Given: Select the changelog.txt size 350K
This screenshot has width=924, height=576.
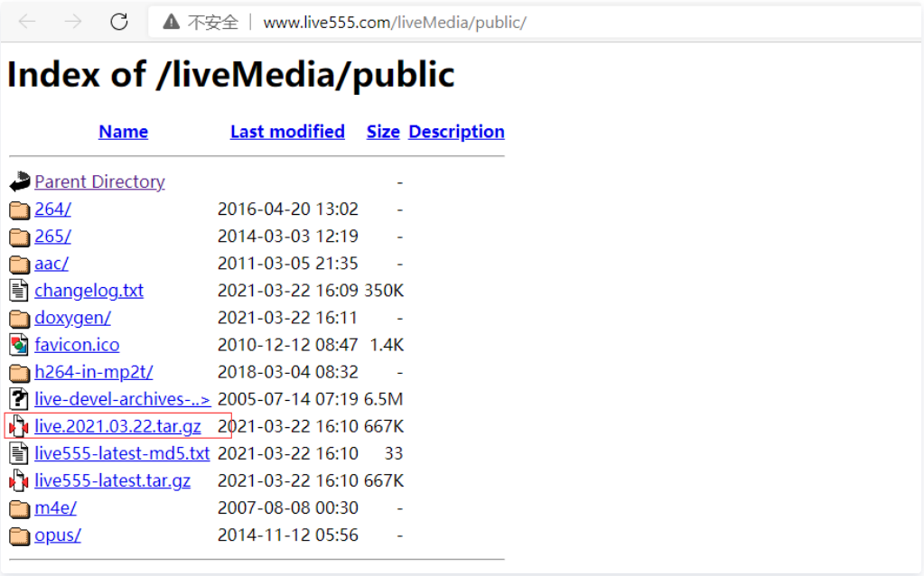Looking at the screenshot, I should [x=384, y=291].
